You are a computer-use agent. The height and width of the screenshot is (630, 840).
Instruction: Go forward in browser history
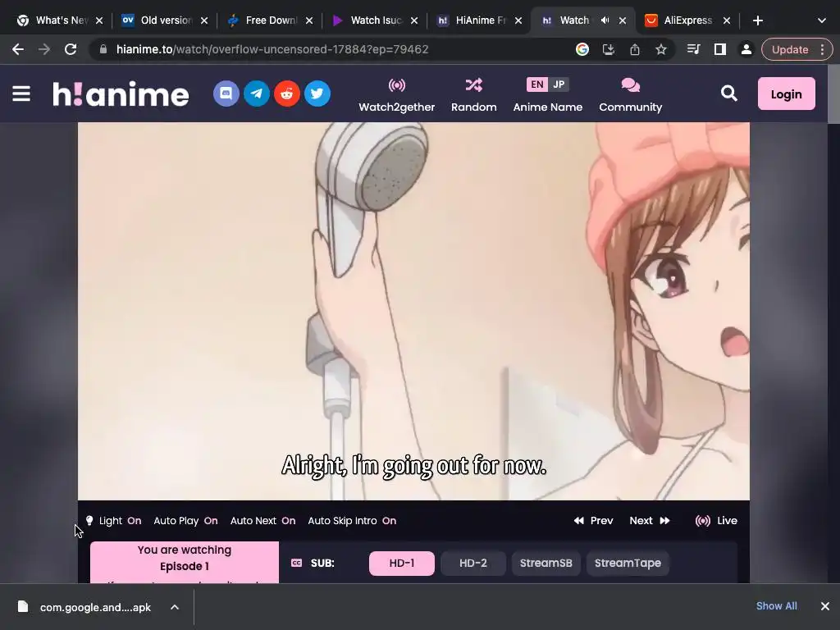pyautogui.click(x=44, y=49)
